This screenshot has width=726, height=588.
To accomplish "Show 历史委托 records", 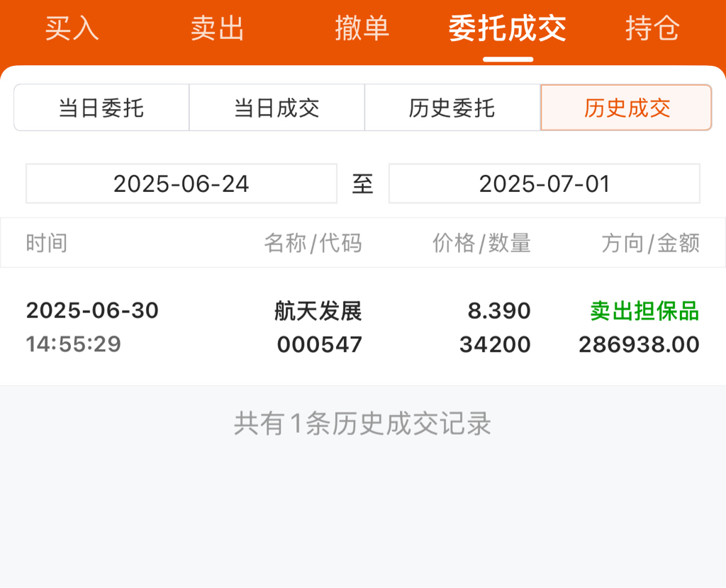I will click(x=452, y=108).
